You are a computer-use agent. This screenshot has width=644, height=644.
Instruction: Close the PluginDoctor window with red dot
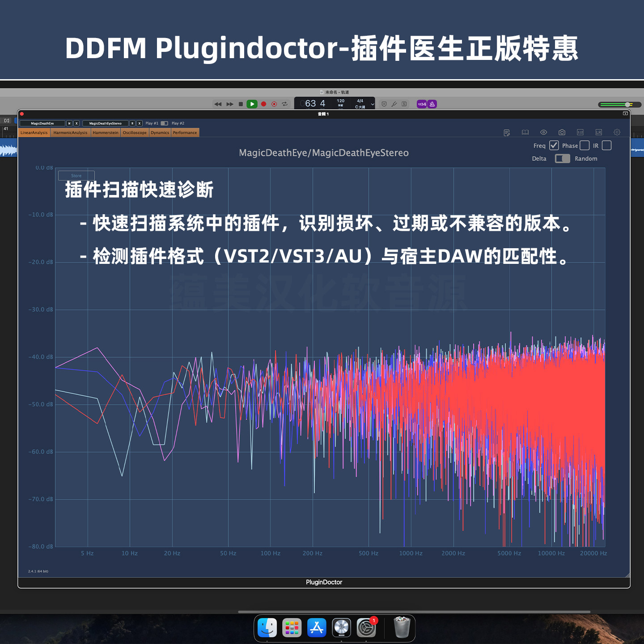22,114
